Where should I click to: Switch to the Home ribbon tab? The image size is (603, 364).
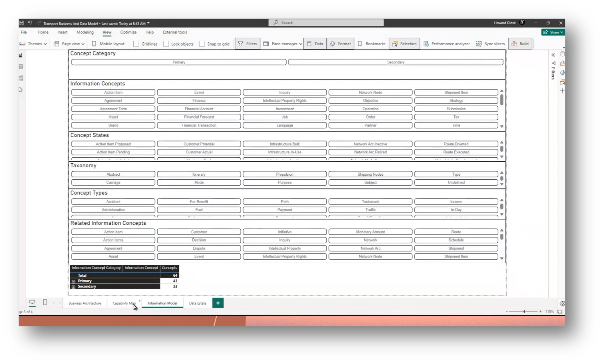[x=43, y=33]
